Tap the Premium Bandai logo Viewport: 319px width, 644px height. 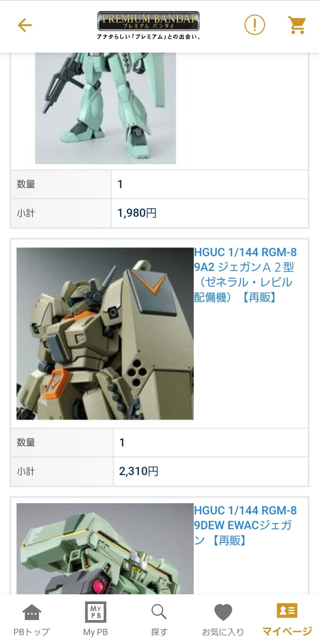click(x=148, y=25)
